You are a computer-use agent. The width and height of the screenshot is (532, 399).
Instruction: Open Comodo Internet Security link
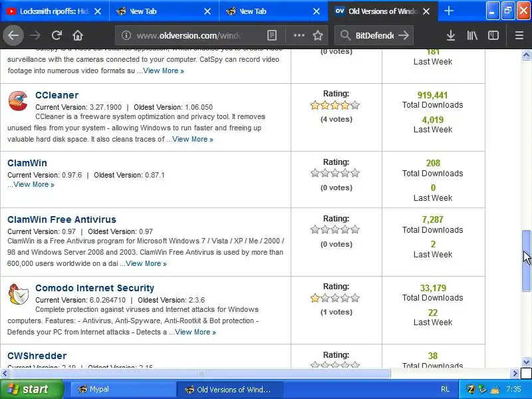coord(94,288)
